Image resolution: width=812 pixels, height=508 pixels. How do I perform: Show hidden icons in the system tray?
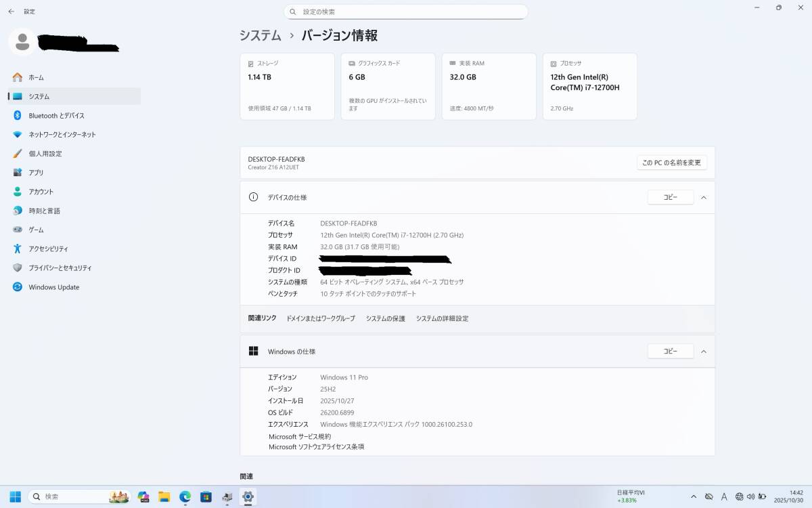[x=694, y=496]
